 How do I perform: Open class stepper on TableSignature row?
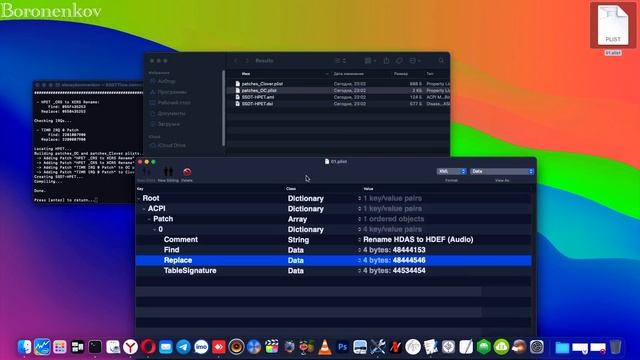[x=359, y=271]
